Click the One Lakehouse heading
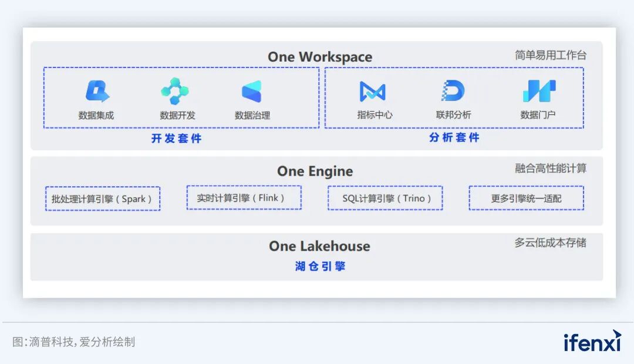Image resolution: width=634 pixels, height=364 pixels. click(x=319, y=246)
